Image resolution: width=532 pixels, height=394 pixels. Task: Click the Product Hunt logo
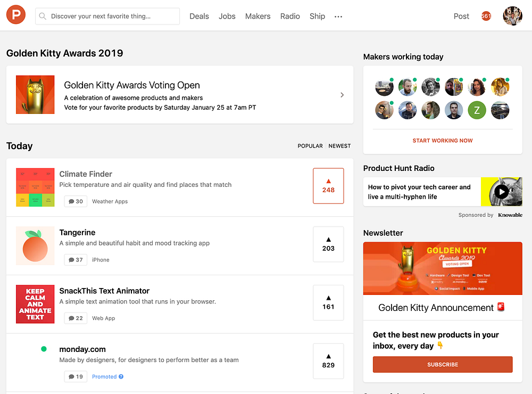click(16, 14)
